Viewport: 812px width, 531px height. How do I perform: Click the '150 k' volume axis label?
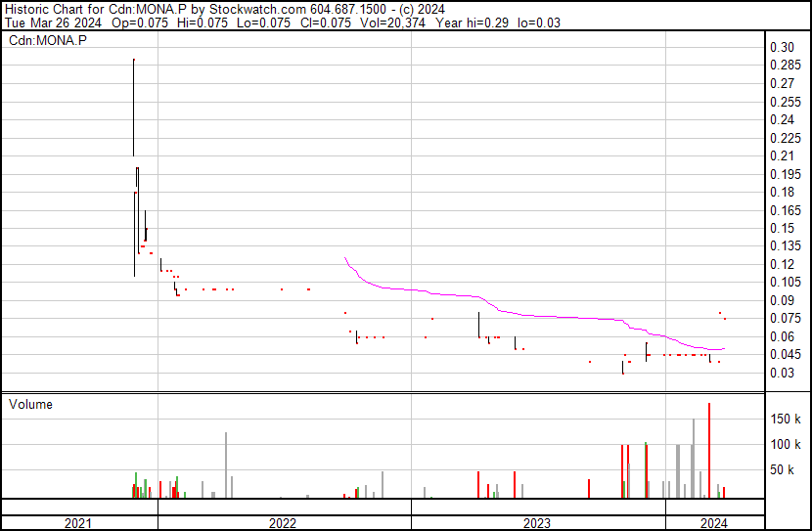786,419
